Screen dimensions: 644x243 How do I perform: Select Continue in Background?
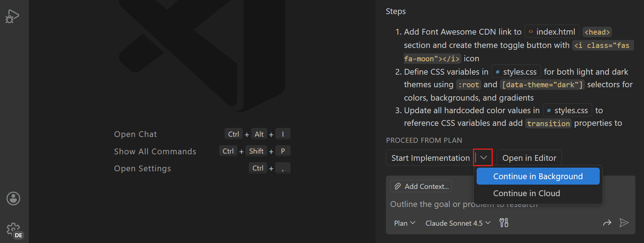coord(537,176)
